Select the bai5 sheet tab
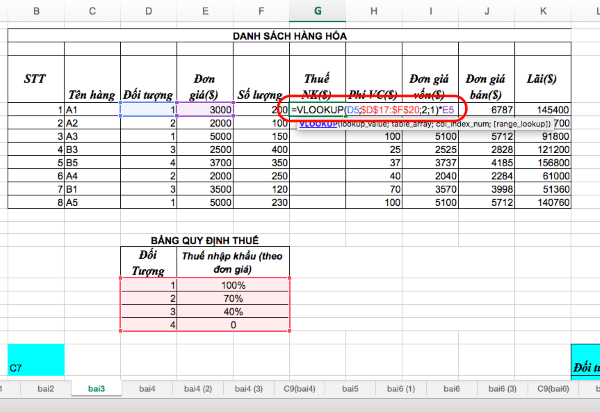The width and height of the screenshot is (600, 412). [350, 389]
